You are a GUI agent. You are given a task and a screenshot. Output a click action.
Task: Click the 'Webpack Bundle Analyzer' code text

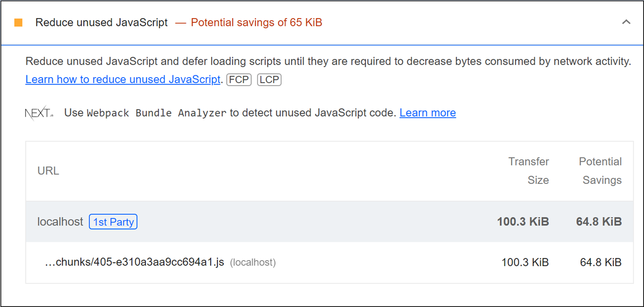coord(156,113)
